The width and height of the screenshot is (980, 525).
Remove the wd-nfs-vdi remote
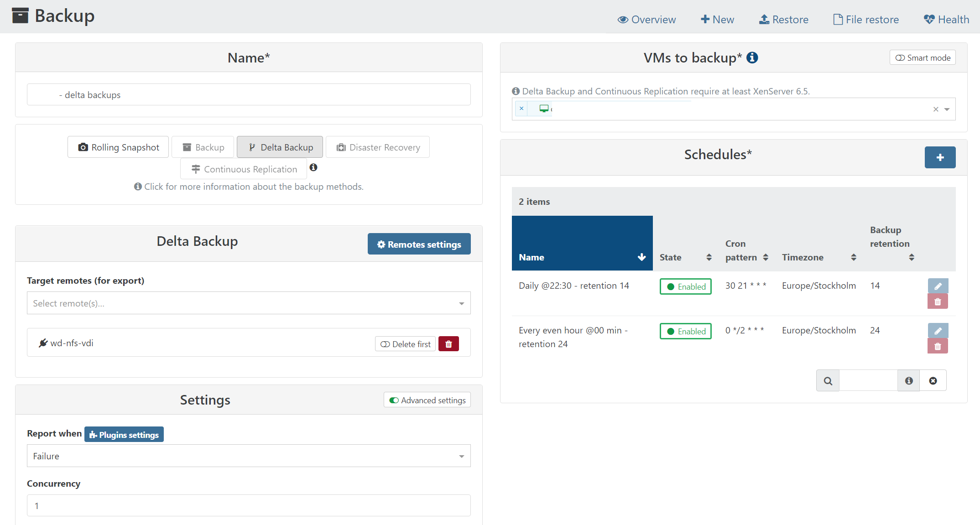[448, 344]
